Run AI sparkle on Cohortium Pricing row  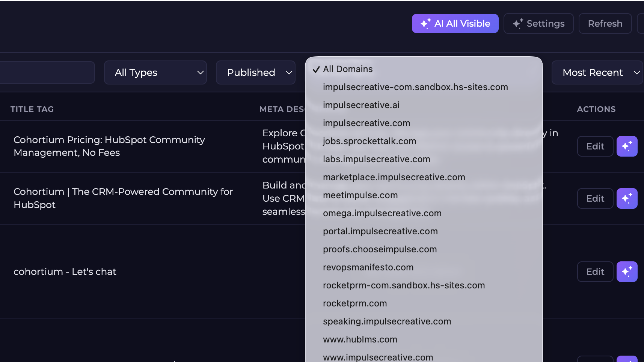(627, 146)
